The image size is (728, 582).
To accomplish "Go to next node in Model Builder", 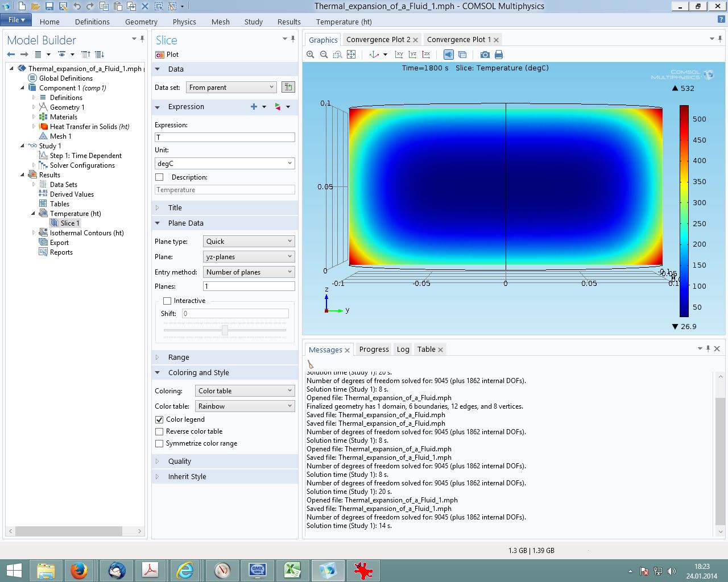I will [24, 54].
